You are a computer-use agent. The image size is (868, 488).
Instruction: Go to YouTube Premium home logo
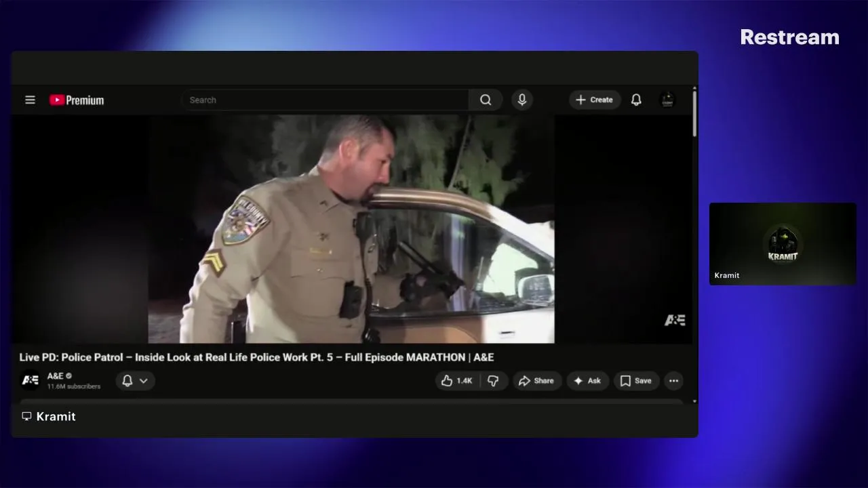pyautogui.click(x=77, y=100)
